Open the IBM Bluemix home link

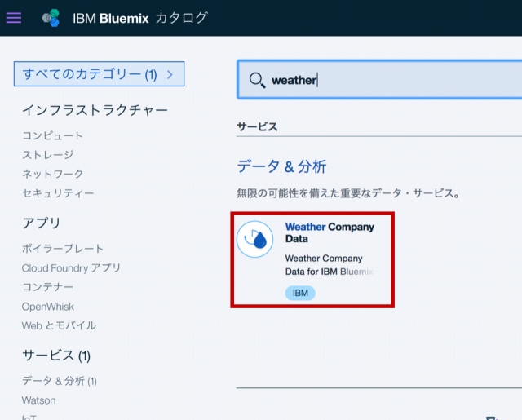(111, 18)
